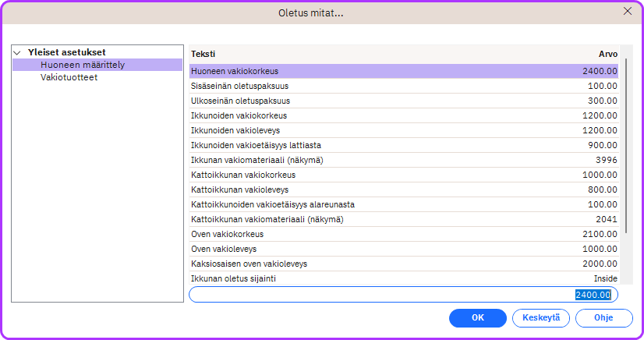
Task: Click value 800.00 of Kattoikkunan vakioleveys
Action: coord(602,189)
